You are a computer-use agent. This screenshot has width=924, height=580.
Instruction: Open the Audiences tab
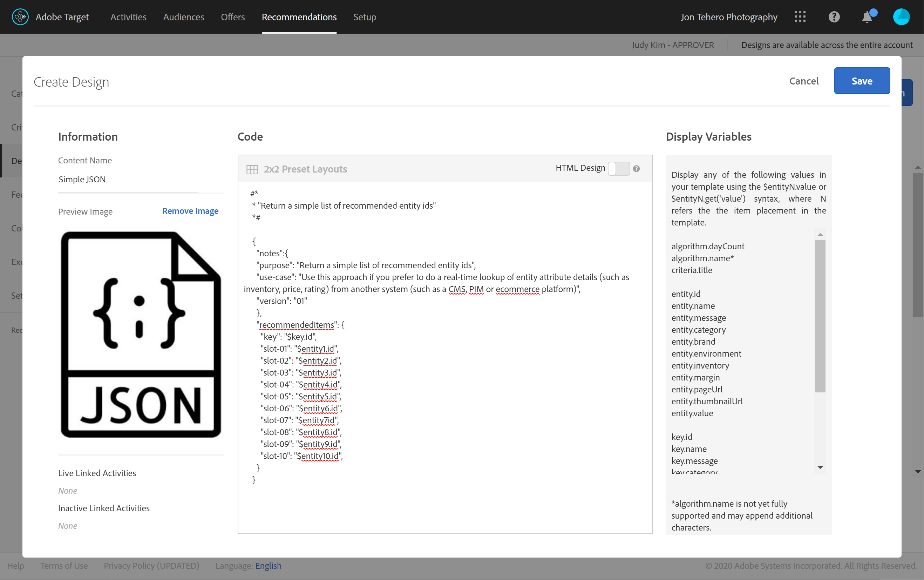pos(184,17)
